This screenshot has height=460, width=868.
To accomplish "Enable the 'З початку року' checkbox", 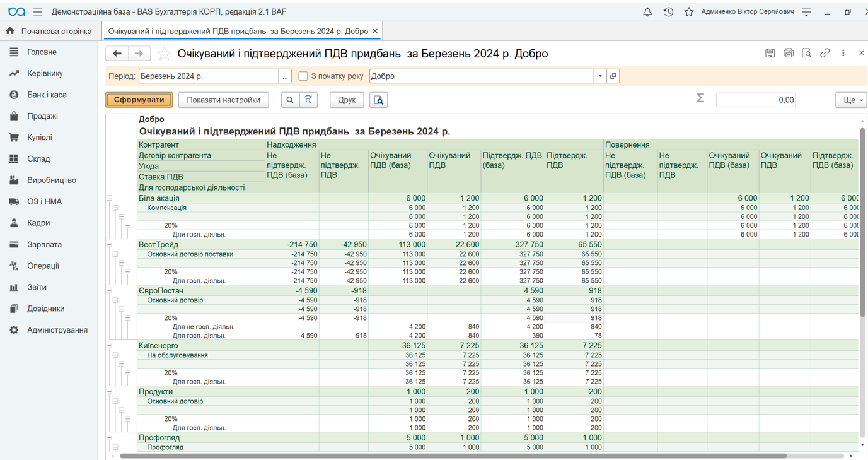I will 303,76.
